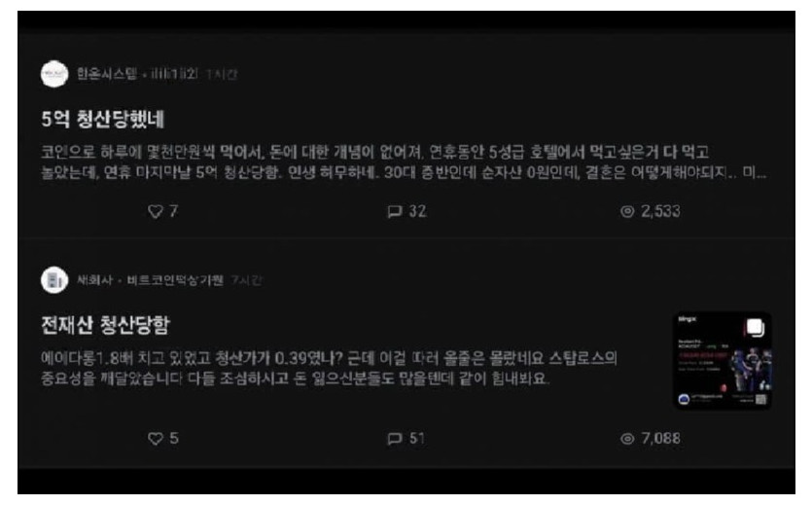Image resolution: width=812 pixels, height=505 pixels.
Task: Click the eye view-count icon showing 7,088
Action: (627, 438)
